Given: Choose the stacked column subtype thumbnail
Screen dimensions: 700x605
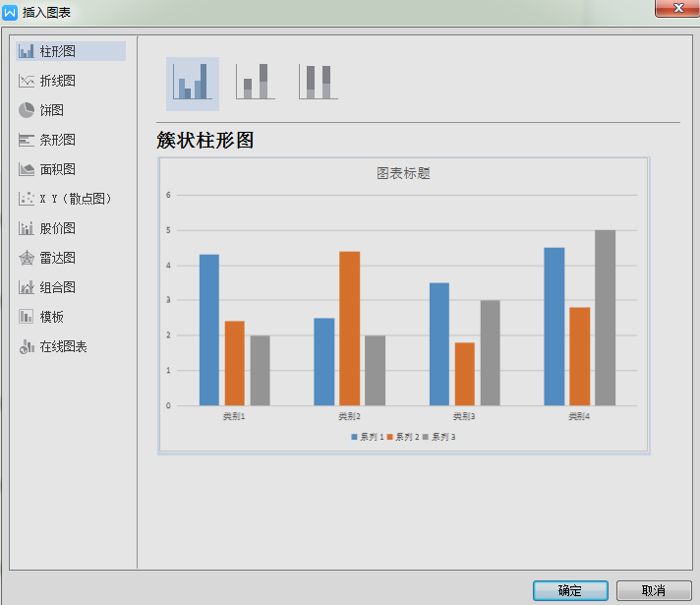Looking at the screenshot, I should 256,82.
